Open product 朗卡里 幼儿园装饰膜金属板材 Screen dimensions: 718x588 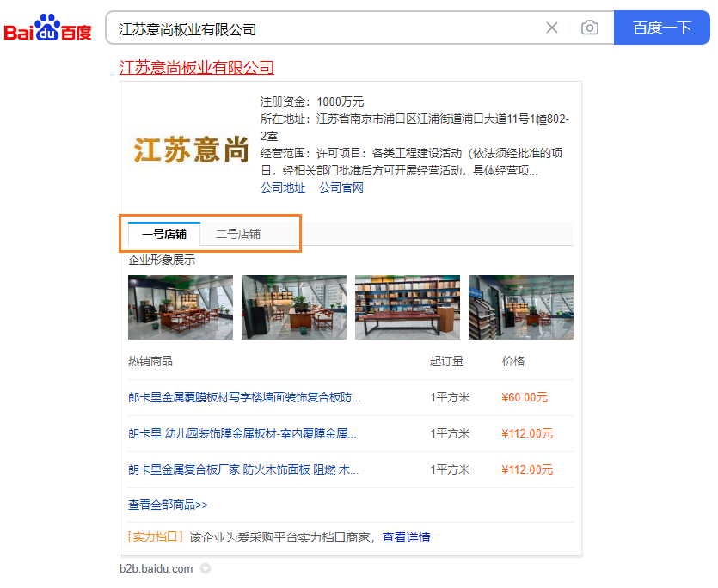(242, 433)
